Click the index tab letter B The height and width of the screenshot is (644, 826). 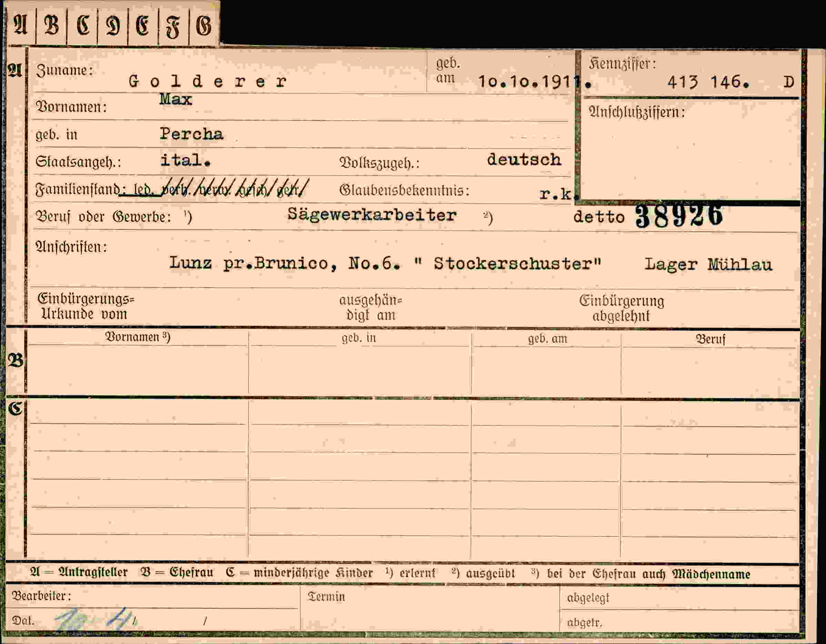point(51,26)
